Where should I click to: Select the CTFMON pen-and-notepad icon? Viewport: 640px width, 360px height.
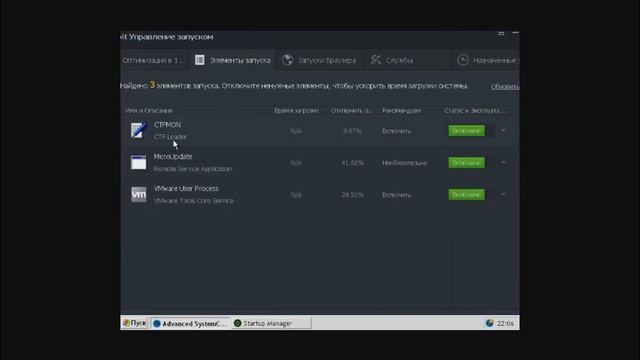click(x=138, y=131)
